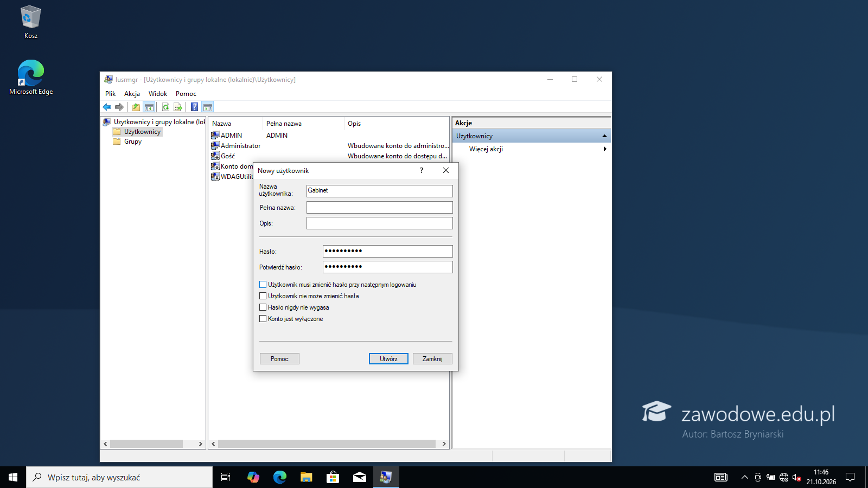The width and height of the screenshot is (868, 488).
Task: Click the volume icon in system tray
Action: coord(796,477)
